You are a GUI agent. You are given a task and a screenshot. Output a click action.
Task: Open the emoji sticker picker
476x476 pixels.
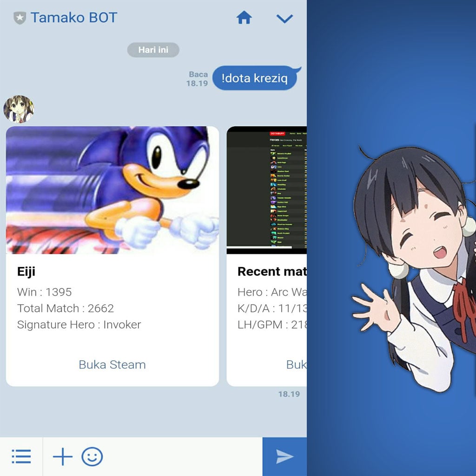coord(93,456)
